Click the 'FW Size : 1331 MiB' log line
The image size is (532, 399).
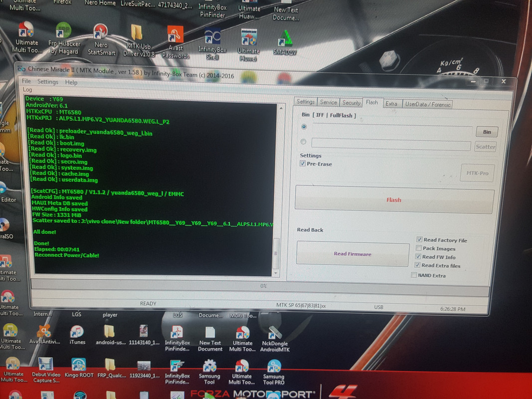57,214
